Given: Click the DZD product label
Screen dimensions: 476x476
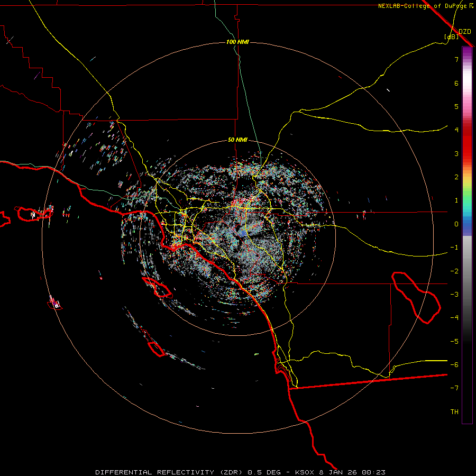Looking at the screenshot, I should point(464,32).
